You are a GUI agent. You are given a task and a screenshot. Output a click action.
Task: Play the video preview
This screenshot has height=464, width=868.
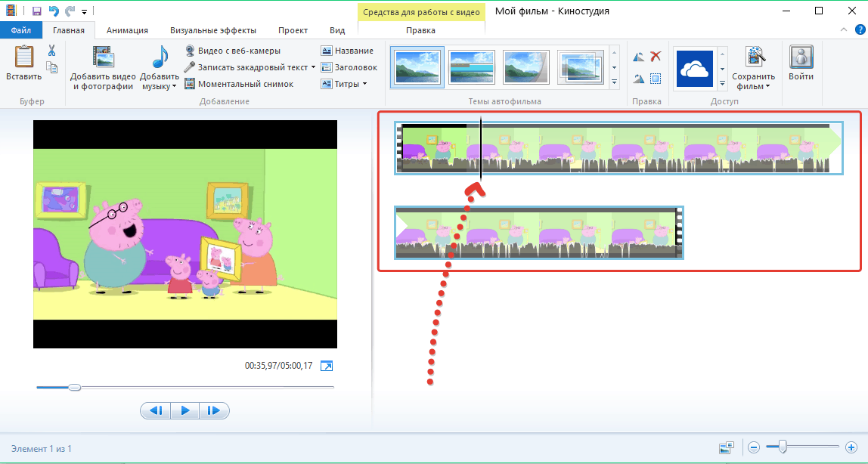pyautogui.click(x=185, y=410)
